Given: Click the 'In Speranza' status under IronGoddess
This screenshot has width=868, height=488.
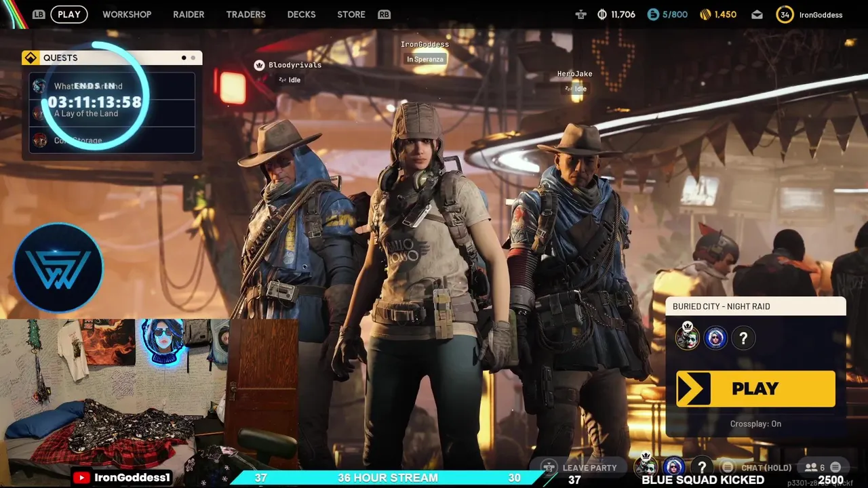Looking at the screenshot, I should pos(425,59).
